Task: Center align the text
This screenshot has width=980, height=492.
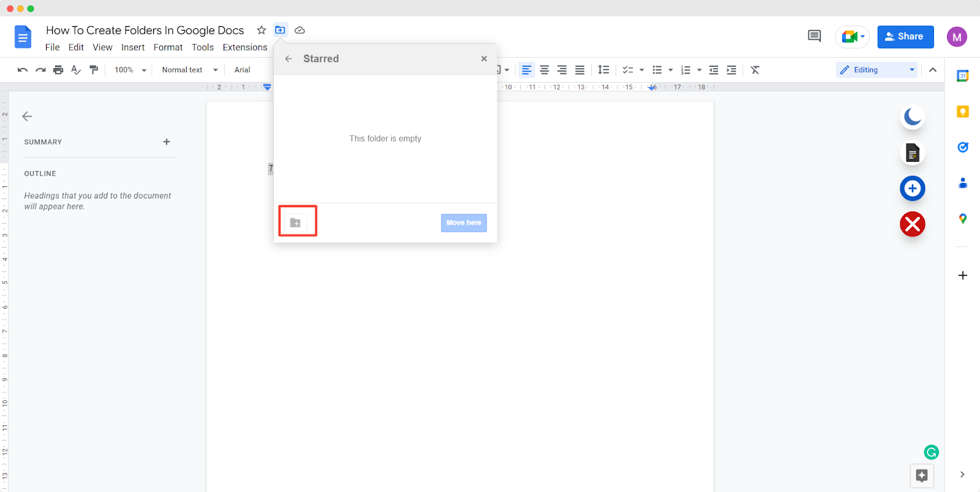Action: (x=545, y=70)
